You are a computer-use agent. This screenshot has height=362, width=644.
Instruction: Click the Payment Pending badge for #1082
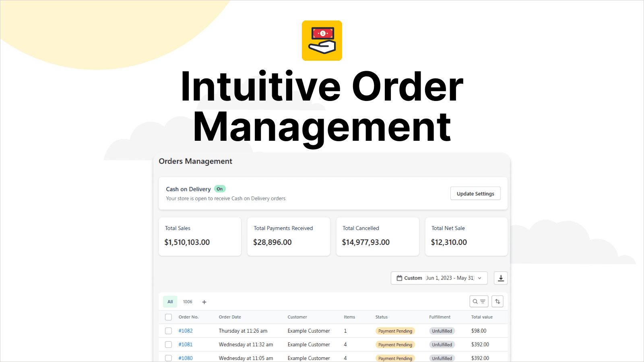click(x=395, y=331)
